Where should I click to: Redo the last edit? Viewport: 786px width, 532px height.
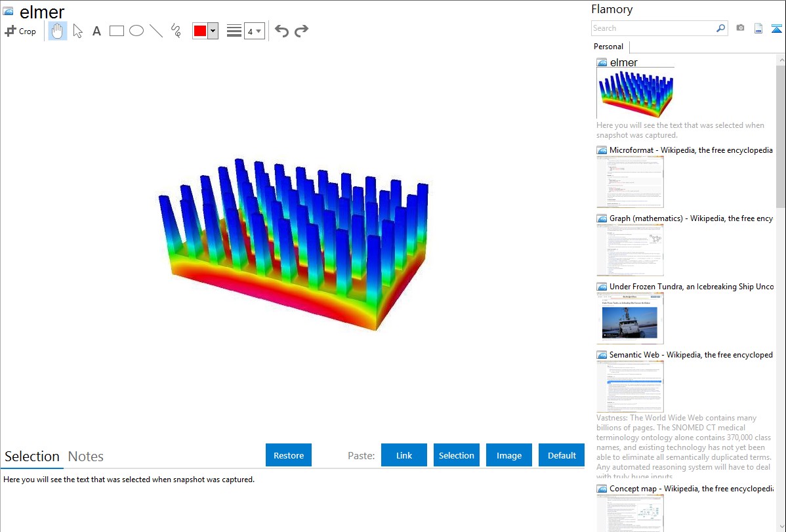tap(301, 31)
